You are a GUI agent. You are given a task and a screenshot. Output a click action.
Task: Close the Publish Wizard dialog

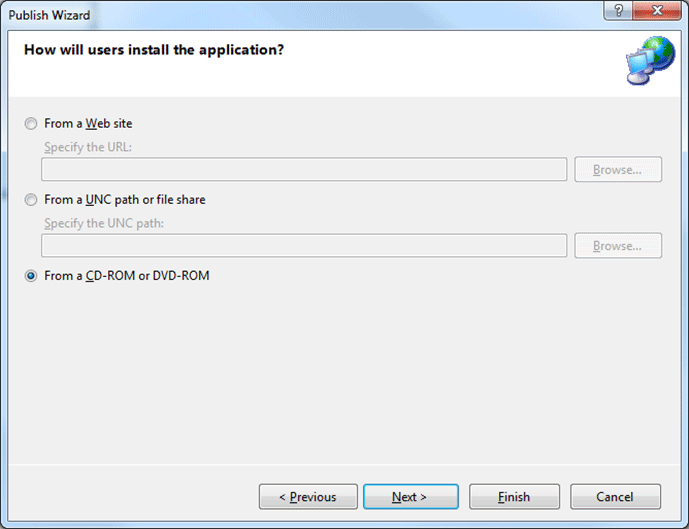656,10
